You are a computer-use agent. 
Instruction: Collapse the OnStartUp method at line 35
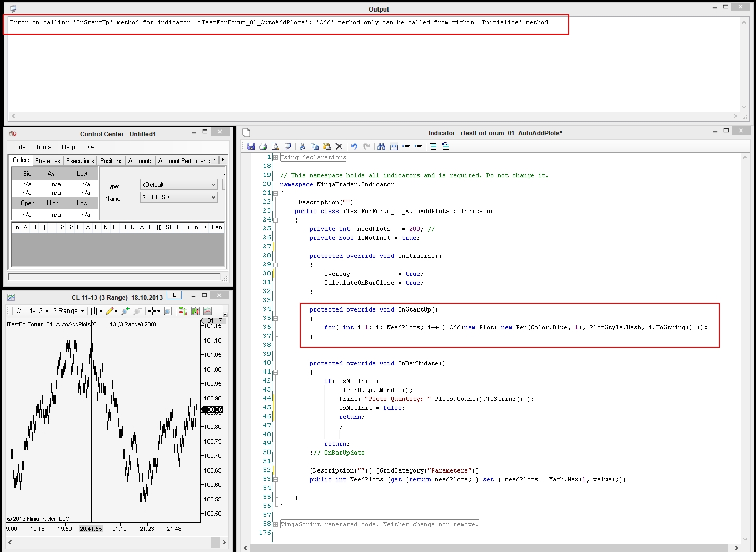point(275,318)
